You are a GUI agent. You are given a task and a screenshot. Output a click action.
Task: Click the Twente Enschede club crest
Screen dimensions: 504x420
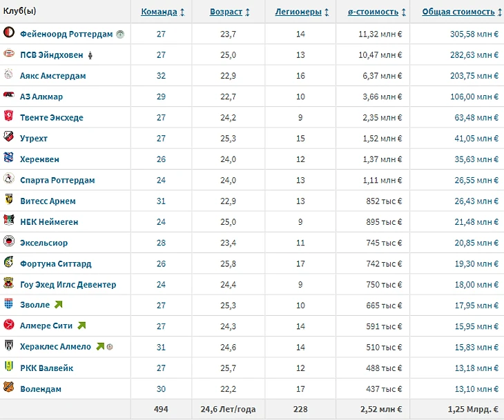coord(9,116)
